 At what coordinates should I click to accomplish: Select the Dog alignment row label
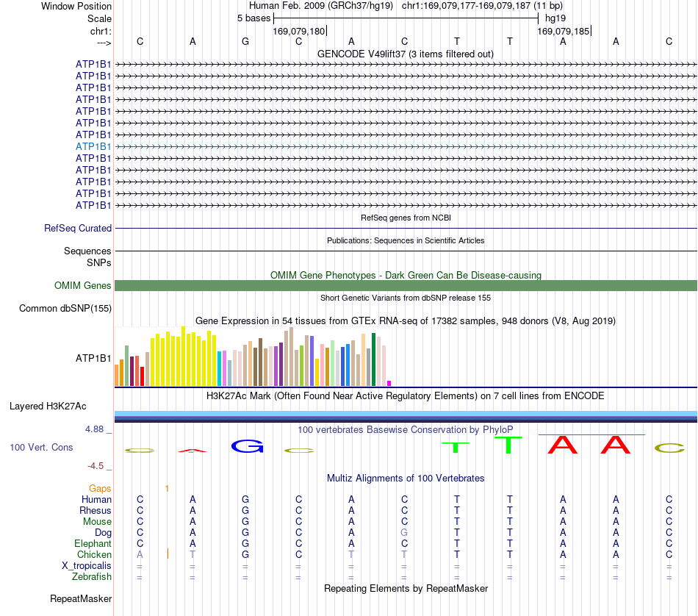[x=103, y=533]
